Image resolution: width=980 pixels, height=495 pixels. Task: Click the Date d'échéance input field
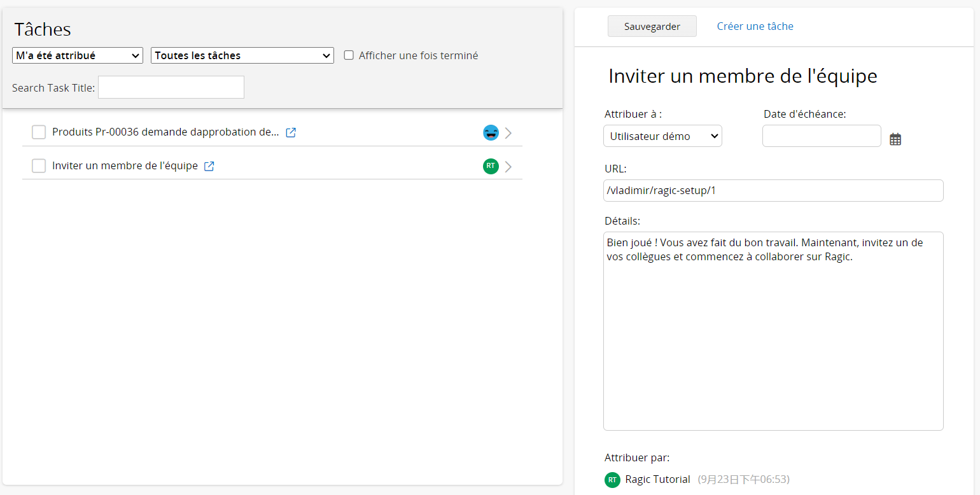(x=821, y=136)
